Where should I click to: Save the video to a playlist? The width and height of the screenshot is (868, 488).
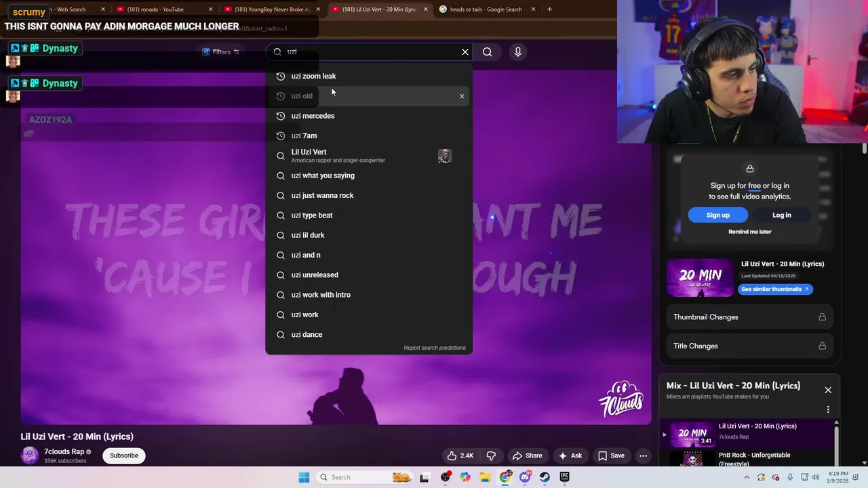[610, 455]
